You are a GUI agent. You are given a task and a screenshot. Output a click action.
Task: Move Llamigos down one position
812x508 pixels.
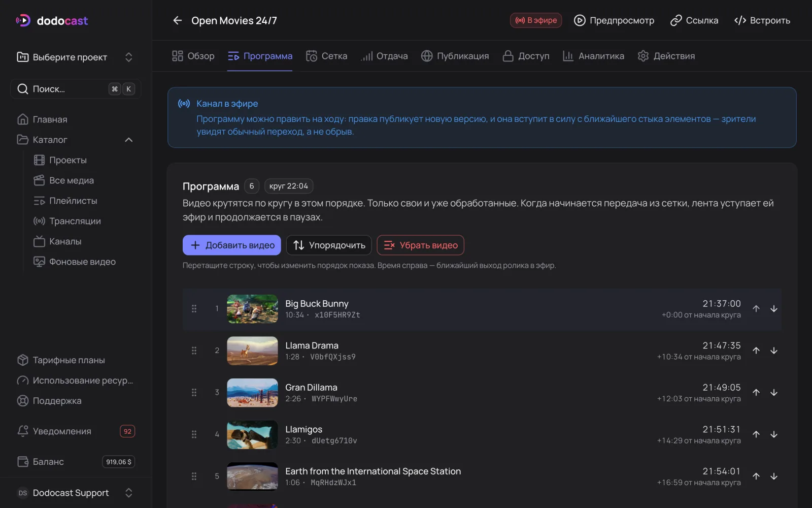[774, 434]
